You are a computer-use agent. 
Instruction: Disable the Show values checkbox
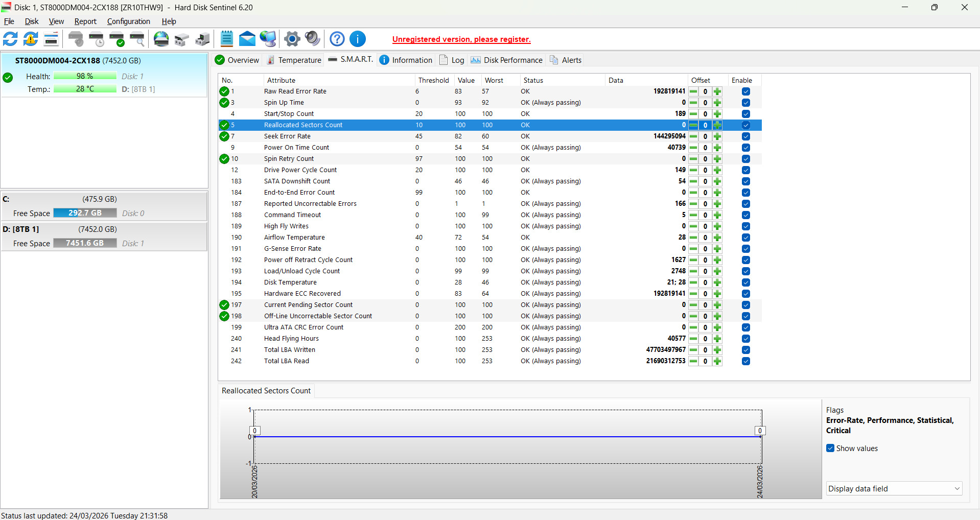[x=830, y=448]
